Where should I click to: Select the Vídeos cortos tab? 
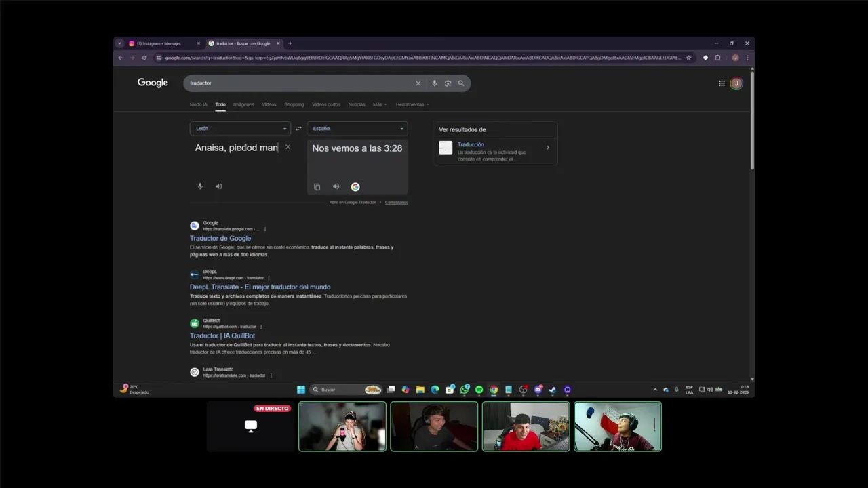(326, 104)
